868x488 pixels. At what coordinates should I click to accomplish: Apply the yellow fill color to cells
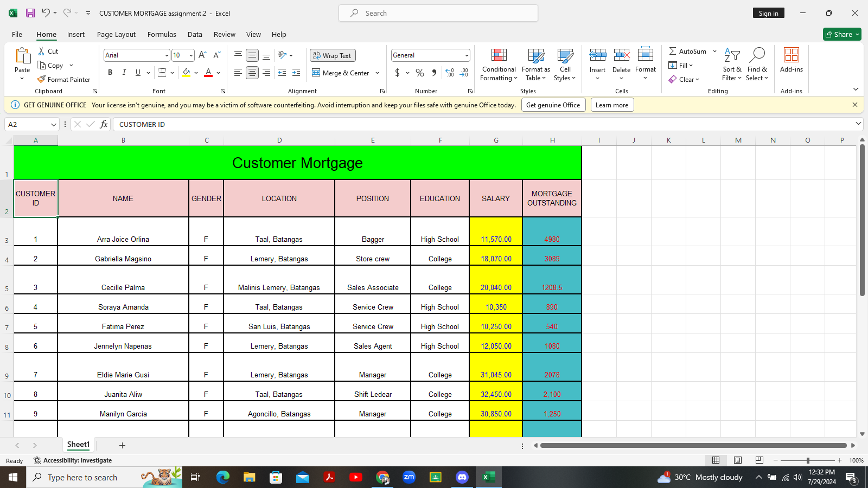pos(187,73)
